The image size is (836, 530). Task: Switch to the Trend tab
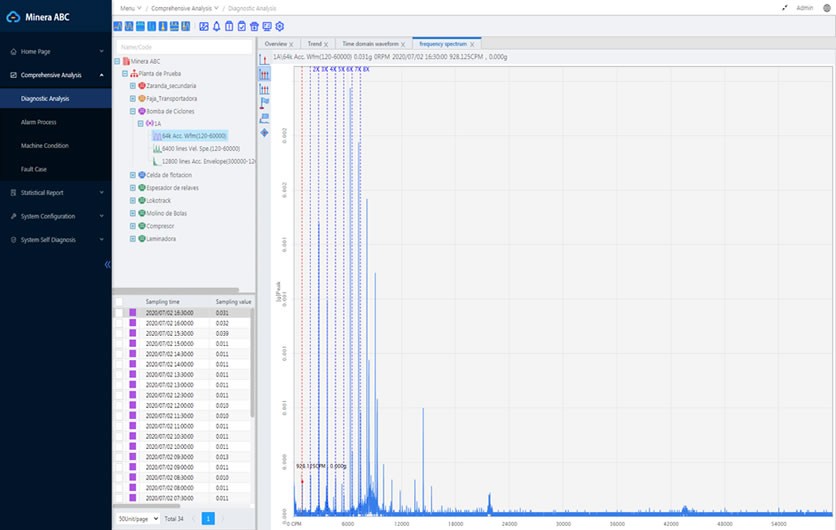315,44
